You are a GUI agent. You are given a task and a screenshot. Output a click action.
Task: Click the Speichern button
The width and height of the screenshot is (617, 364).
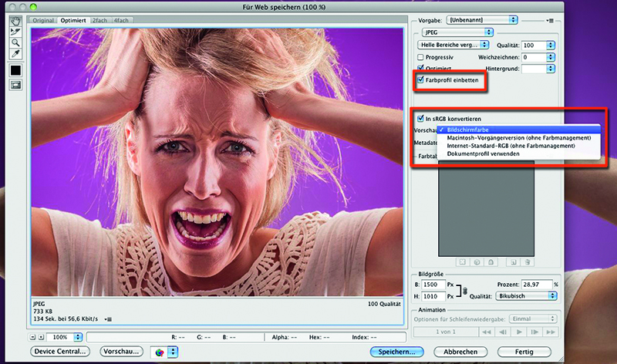[x=396, y=352]
